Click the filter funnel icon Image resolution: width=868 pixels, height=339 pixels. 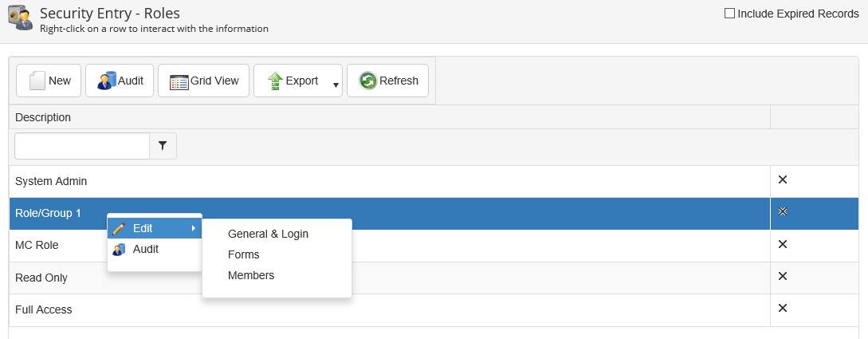163,146
